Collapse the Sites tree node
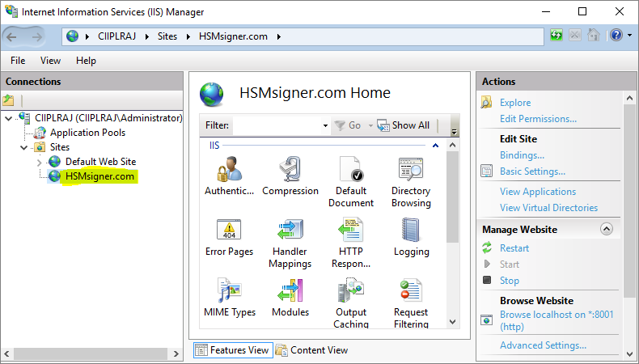The image size is (639, 364). pyautogui.click(x=24, y=147)
